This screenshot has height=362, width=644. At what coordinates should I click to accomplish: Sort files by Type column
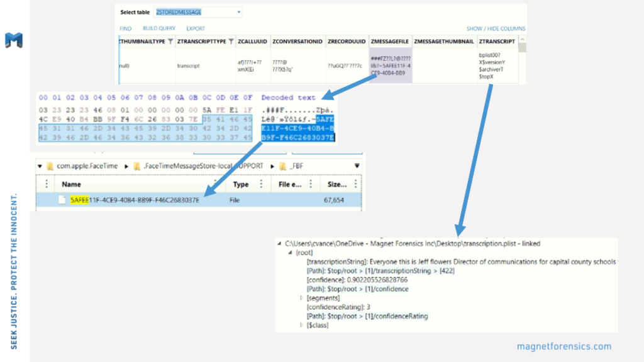(x=241, y=184)
